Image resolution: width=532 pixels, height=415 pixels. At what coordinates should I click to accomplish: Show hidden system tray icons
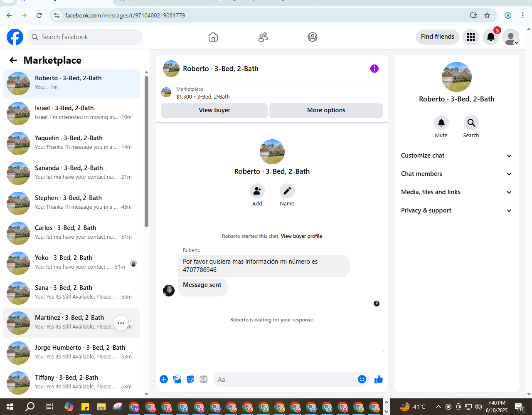438,407
